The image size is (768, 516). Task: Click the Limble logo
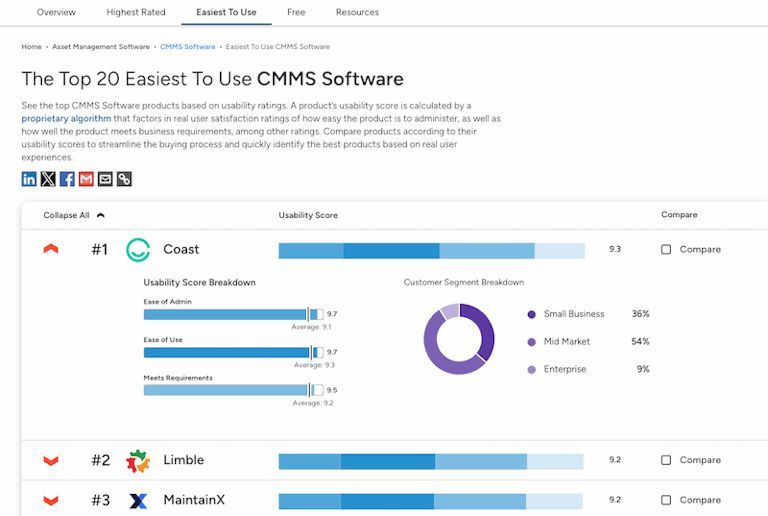coord(138,461)
